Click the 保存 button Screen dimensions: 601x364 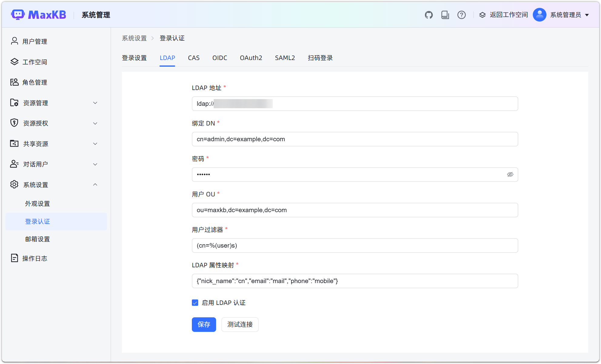tap(204, 324)
